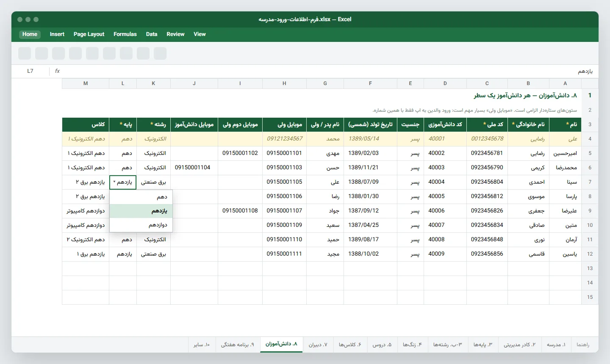The height and width of the screenshot is (364, 610).
Task: Switch to the ۶. کلاس‌ها sheet tab
Action: tap(350, 345)
